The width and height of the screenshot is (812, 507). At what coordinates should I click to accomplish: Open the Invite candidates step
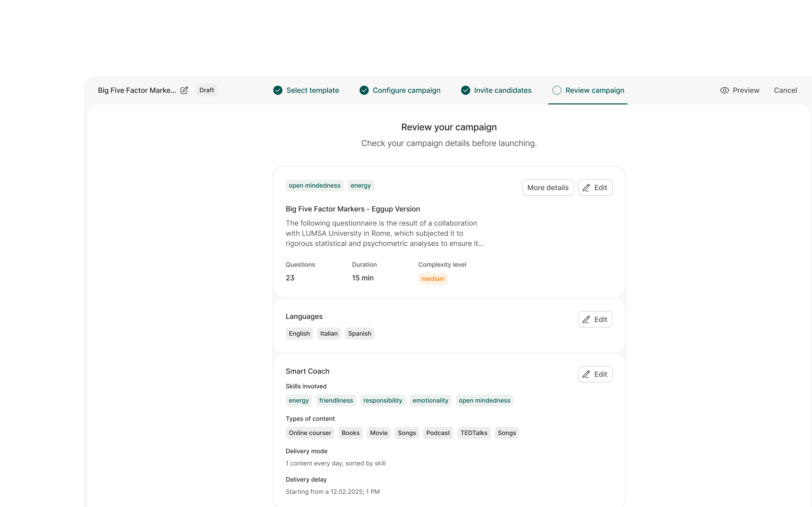[496, 90]
